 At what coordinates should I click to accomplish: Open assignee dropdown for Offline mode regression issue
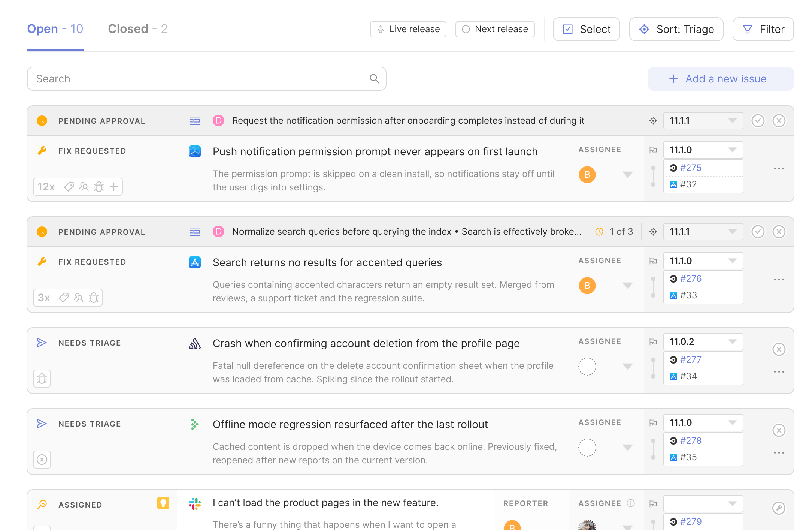coord(627,448)
